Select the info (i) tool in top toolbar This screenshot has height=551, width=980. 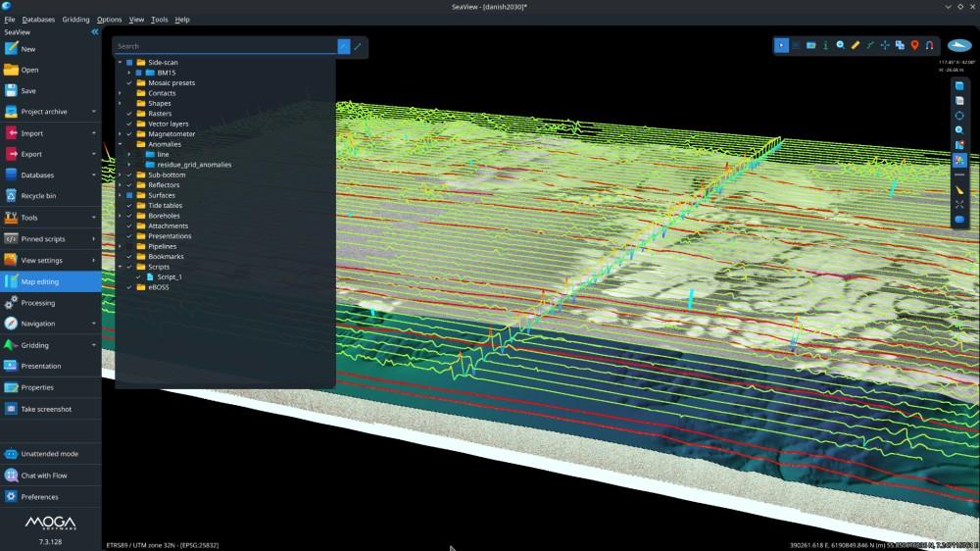click(825, 45)
